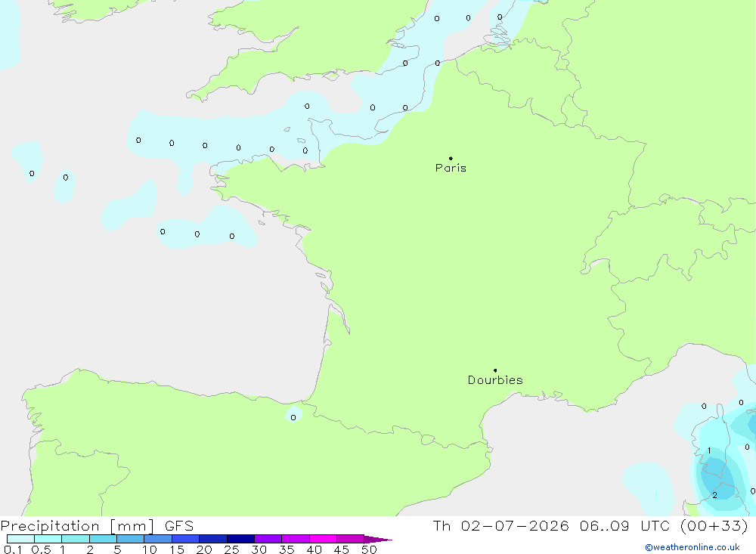Image resolution: width=756 pixels, height=554 pixels.
Task: Click the 5-10 mm blue legend swatch
Action: tap(130, 539)
